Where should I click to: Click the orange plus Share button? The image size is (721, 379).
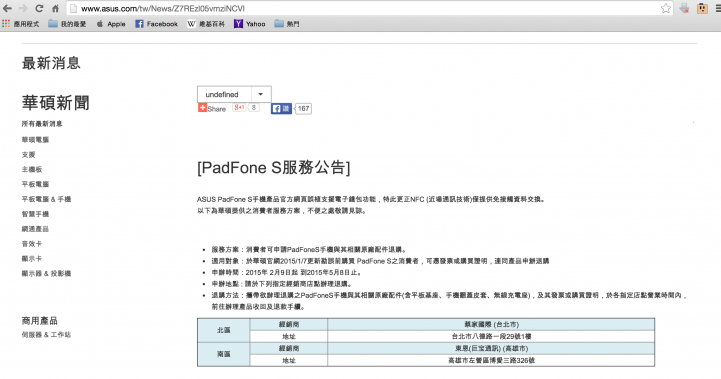[212, 109]
